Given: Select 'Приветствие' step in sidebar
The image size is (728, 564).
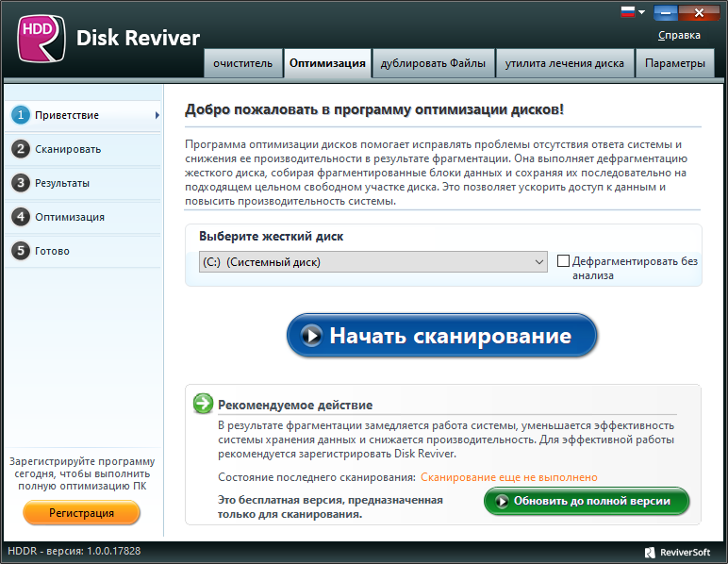Looking at the screenshot, I should click(x=83, y=115).
